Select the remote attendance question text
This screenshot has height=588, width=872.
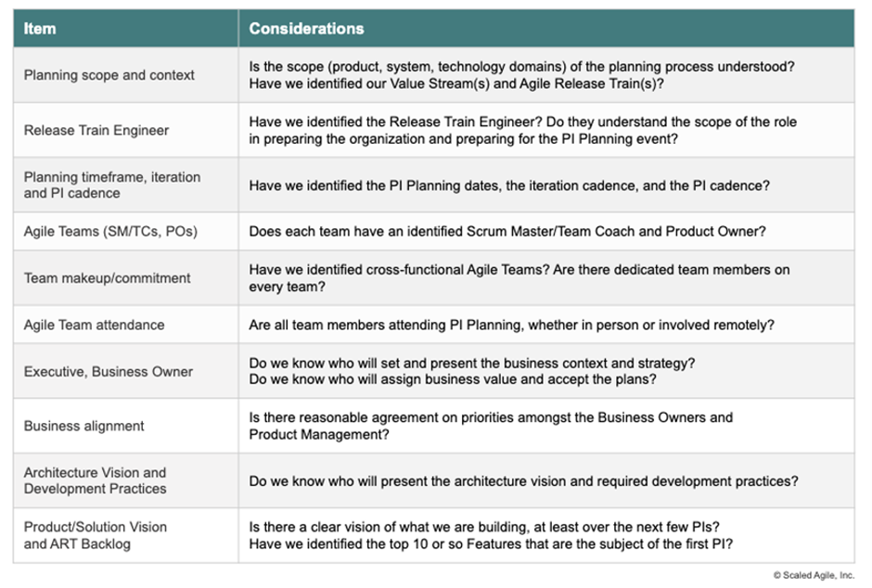(511, 325)
